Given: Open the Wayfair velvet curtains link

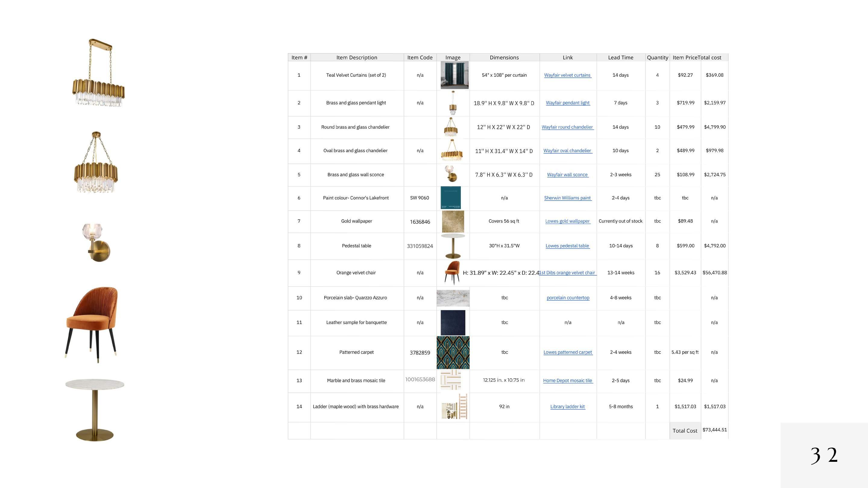Looking at the screenshot, I should (x=568, y=75).
